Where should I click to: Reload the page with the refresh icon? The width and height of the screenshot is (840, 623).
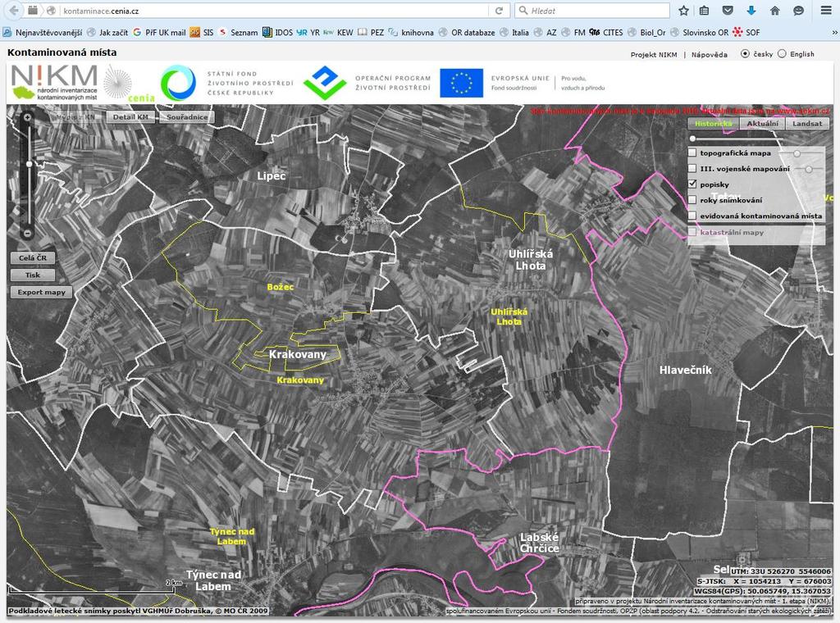point(499,11)
